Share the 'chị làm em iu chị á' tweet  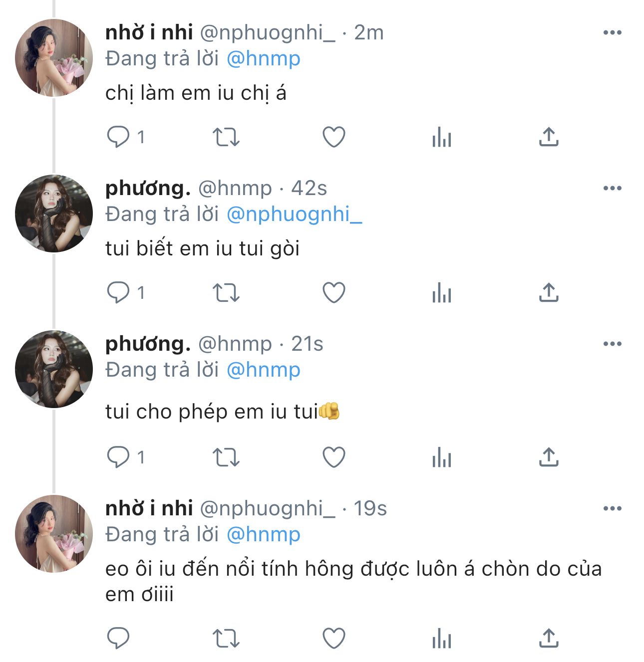click(549, 137)
